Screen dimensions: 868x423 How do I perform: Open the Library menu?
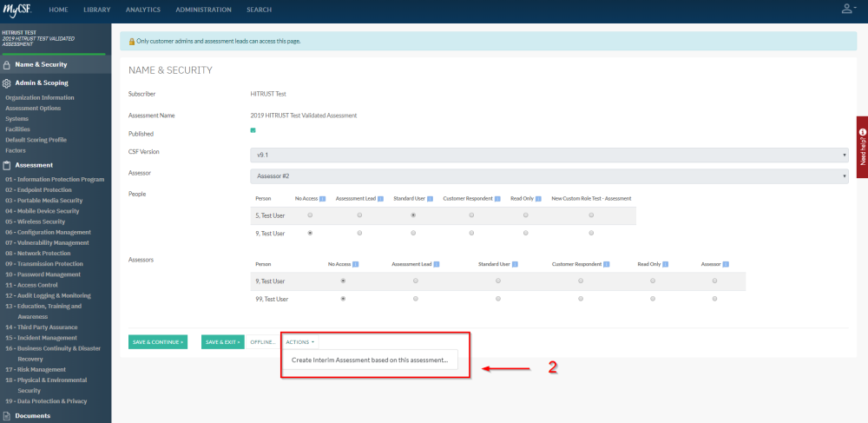[x=97, y=10]
